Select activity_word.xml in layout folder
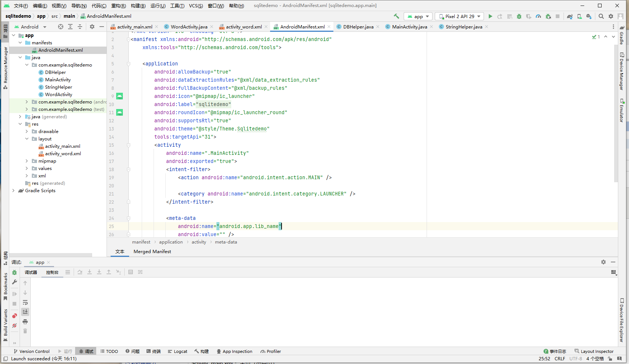This screenshot has height=364, width=629. (x=63, y=154)
